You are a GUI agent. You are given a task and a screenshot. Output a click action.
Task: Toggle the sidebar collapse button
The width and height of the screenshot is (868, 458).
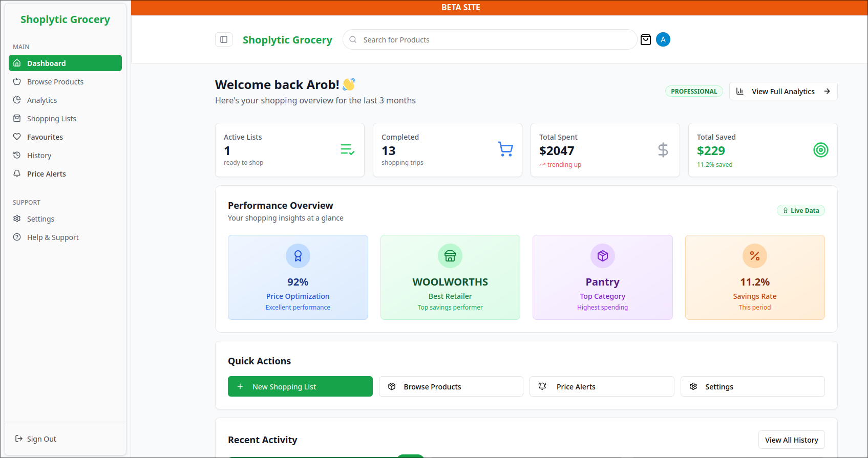(224, 39)
